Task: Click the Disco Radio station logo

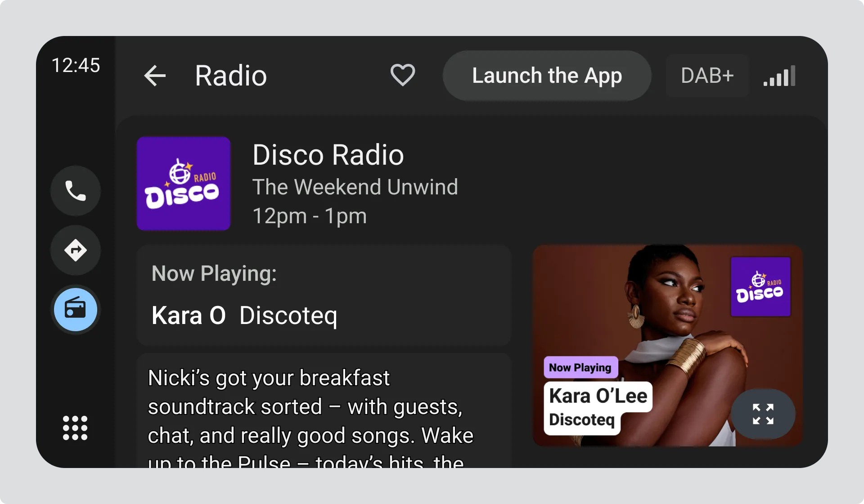Action: coord(184,184)
